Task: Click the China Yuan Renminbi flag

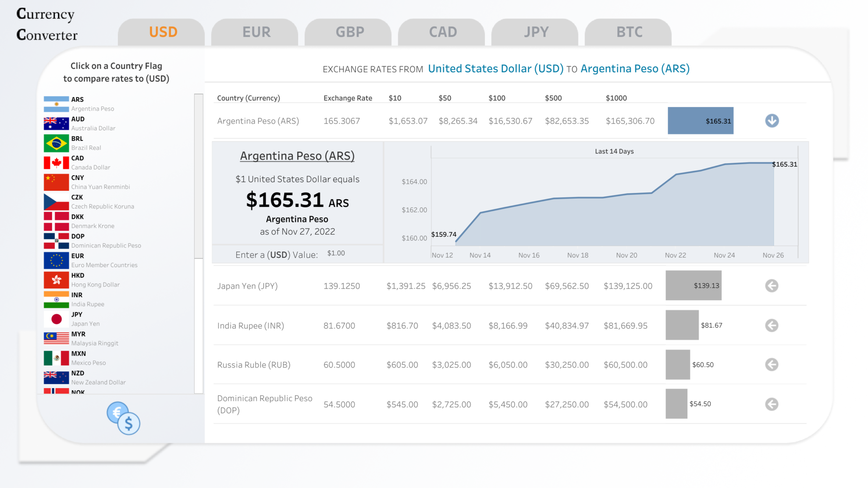Action: (56, 182)
